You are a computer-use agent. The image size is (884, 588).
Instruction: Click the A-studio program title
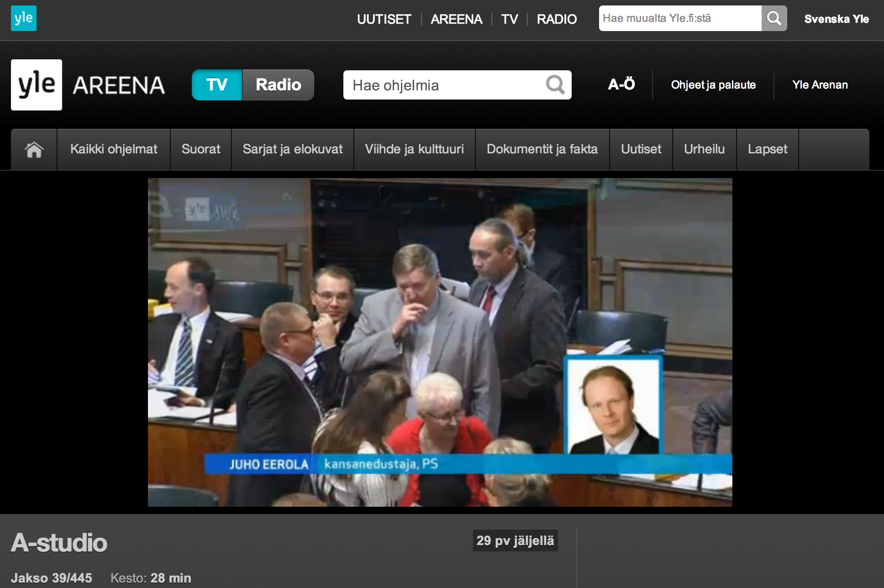pyautogui.click(x=59, y=543)
